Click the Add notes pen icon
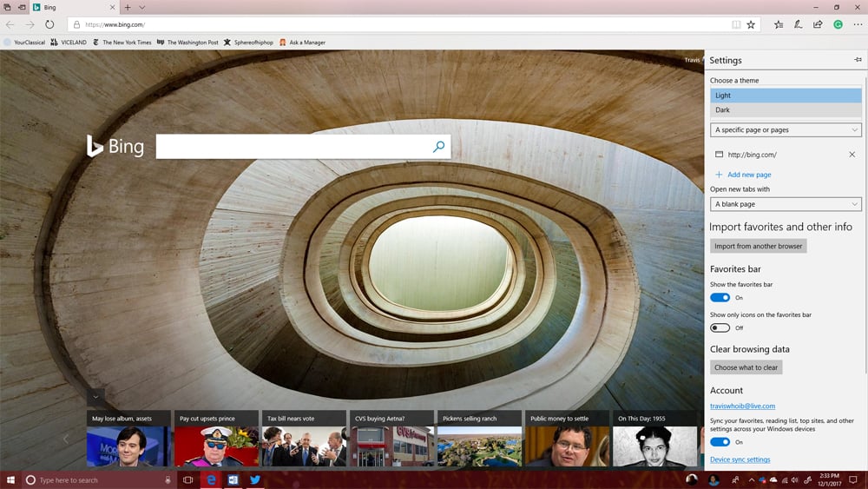The width and height of the screenshot is (868, 489). point(798,24)
